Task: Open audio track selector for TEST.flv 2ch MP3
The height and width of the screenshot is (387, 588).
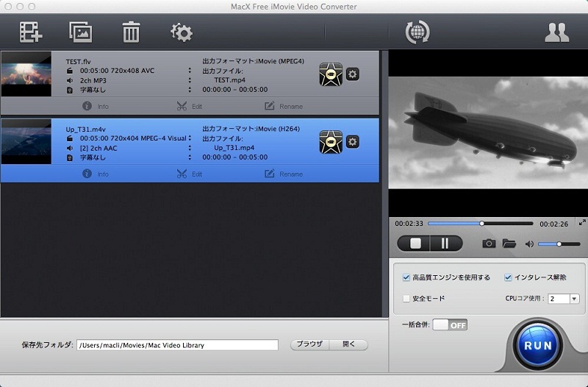Action: coord(190,80)
